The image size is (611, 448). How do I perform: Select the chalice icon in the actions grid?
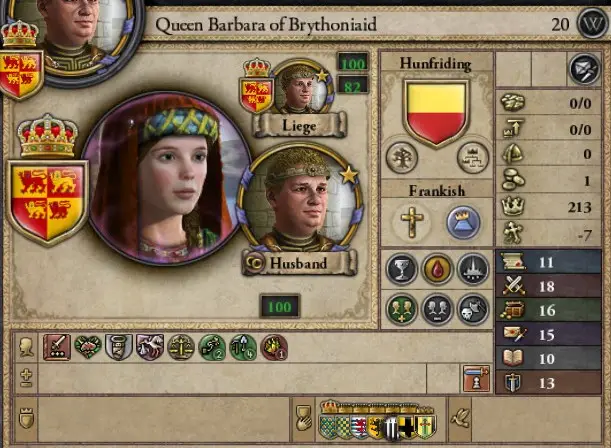(x=401, y=269)
